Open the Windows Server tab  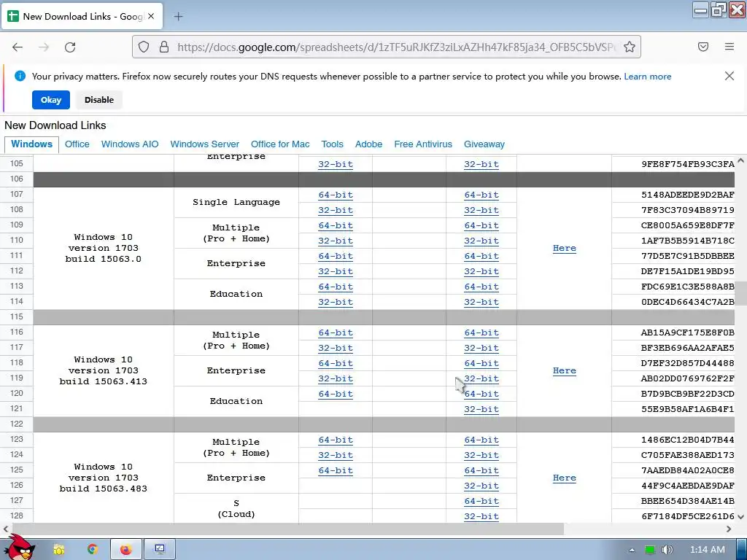point(205,144)
